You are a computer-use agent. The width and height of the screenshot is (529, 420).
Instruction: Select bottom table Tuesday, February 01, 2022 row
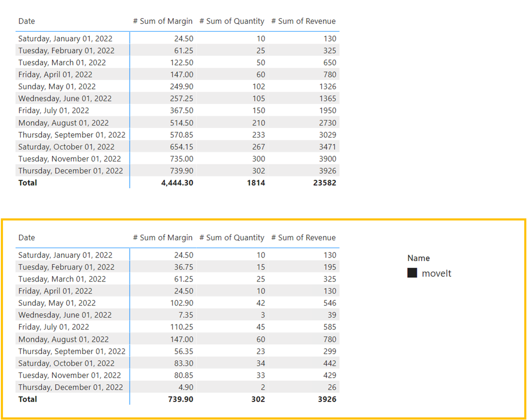point(177,267)
